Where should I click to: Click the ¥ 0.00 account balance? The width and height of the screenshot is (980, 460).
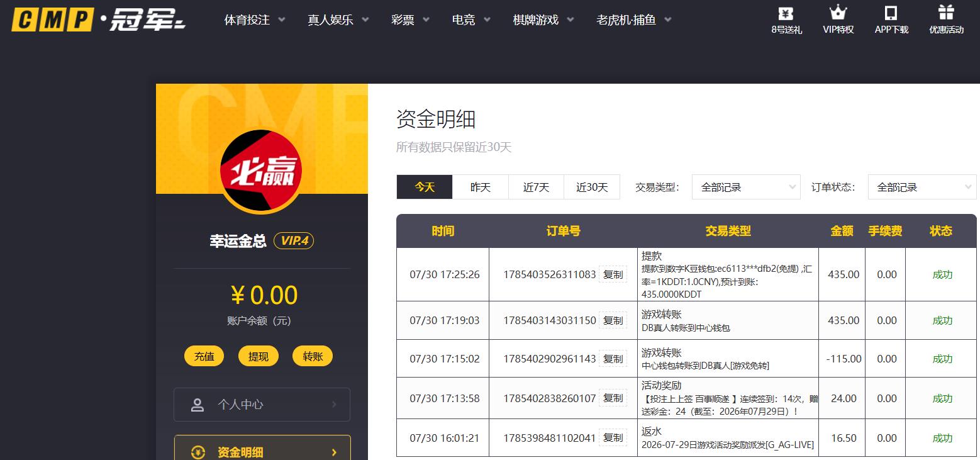pos(264,295)
